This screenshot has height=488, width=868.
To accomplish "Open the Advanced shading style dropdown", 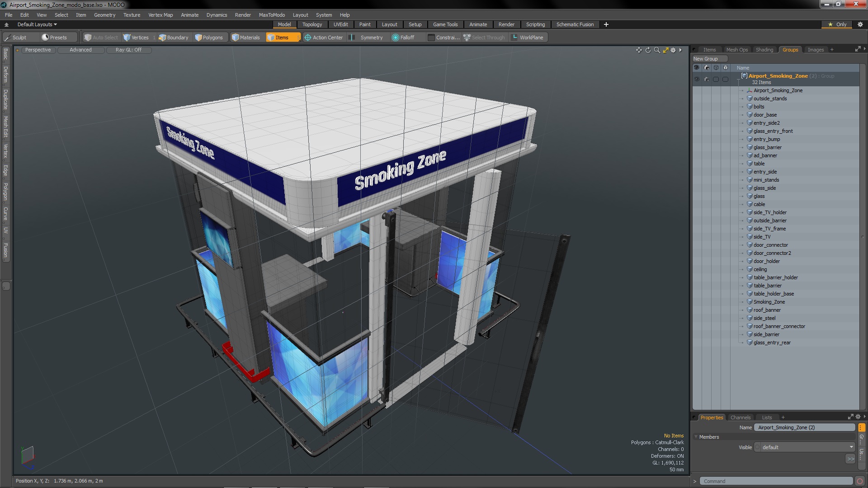I will tap(80, 50).
